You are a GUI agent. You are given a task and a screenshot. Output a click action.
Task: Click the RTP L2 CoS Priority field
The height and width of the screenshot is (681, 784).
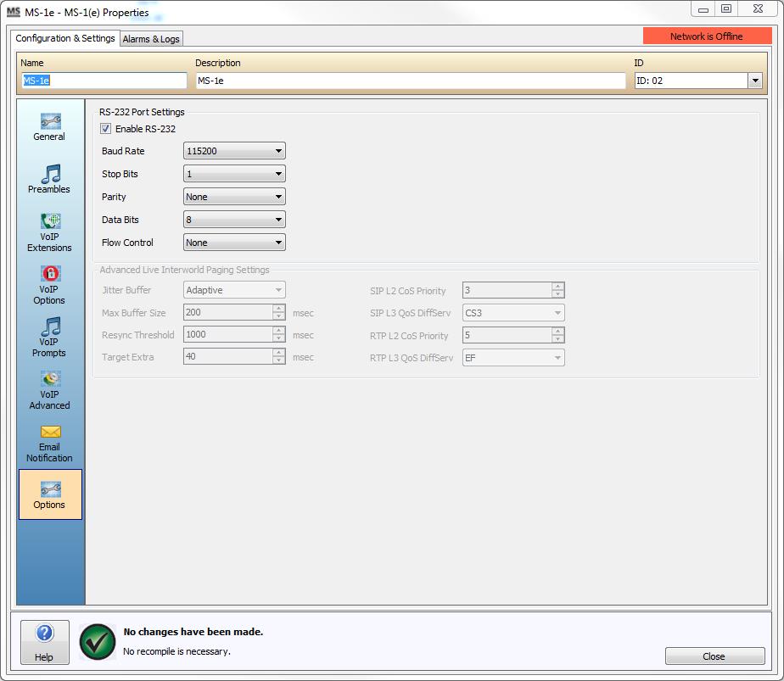click(507, 335)
